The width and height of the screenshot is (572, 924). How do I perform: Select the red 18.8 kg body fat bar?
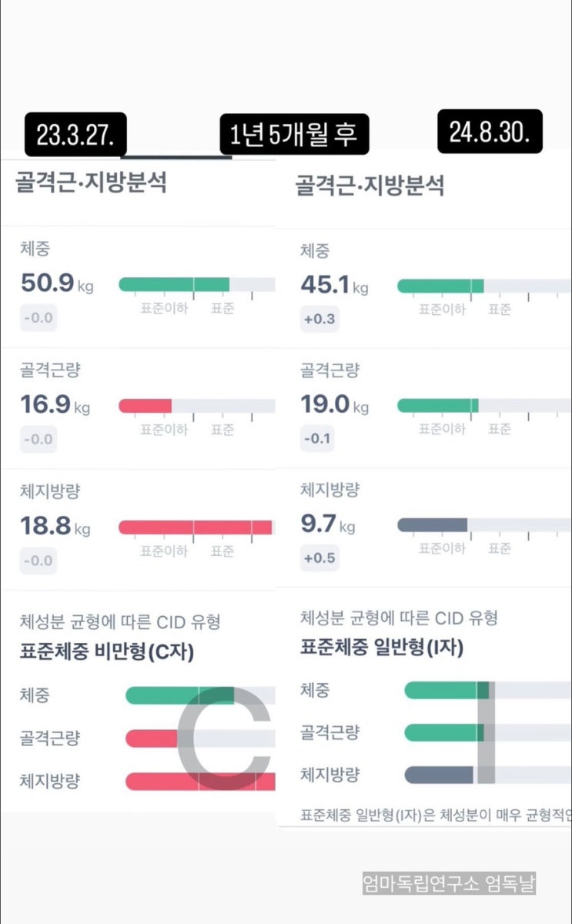click(195, 527)
